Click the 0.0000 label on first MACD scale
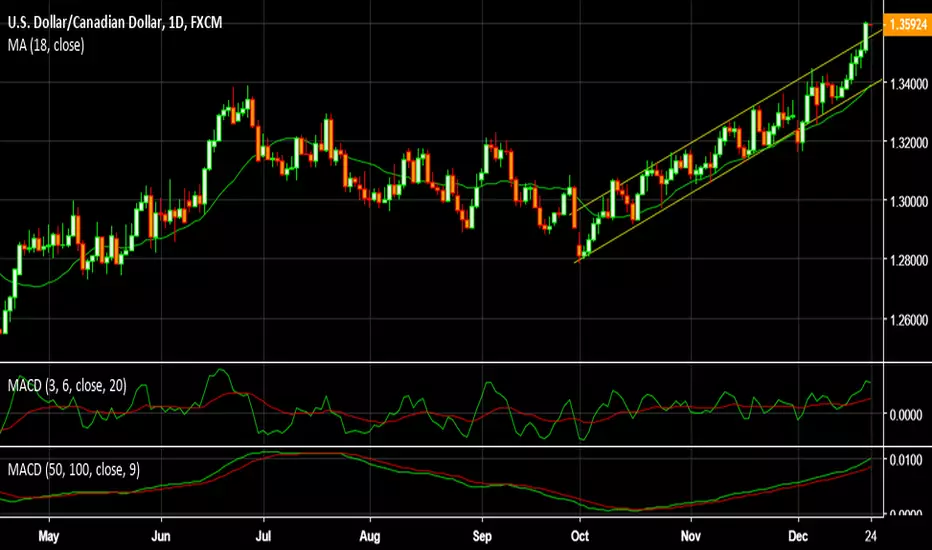The height and width of the screenshot is (550, 932). [906, 415]
